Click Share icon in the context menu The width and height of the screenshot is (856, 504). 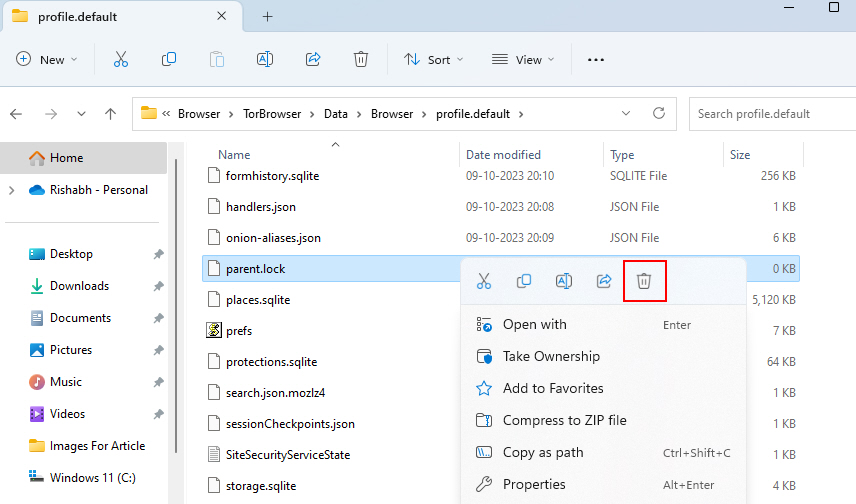pos(604,281)
